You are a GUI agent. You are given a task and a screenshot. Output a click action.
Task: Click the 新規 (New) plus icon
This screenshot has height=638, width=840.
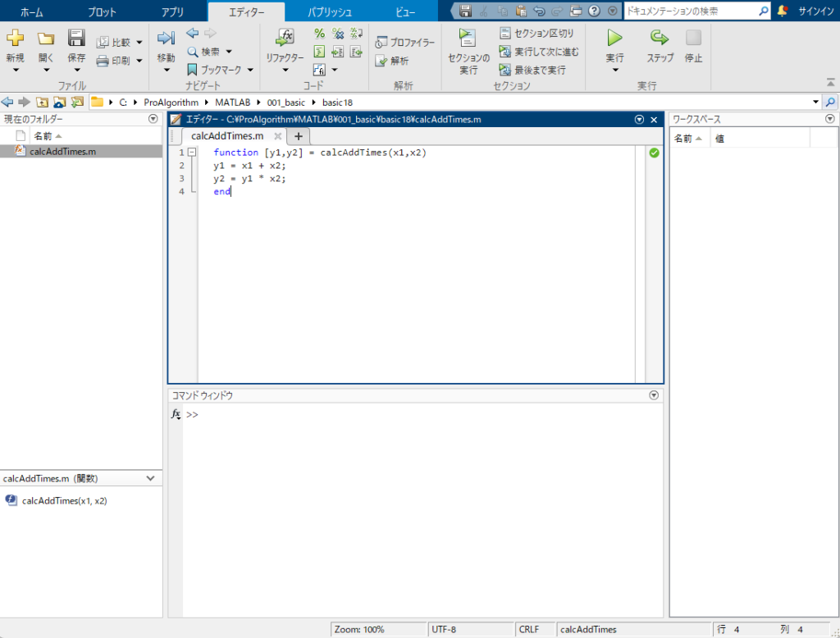tap(15, 38)
